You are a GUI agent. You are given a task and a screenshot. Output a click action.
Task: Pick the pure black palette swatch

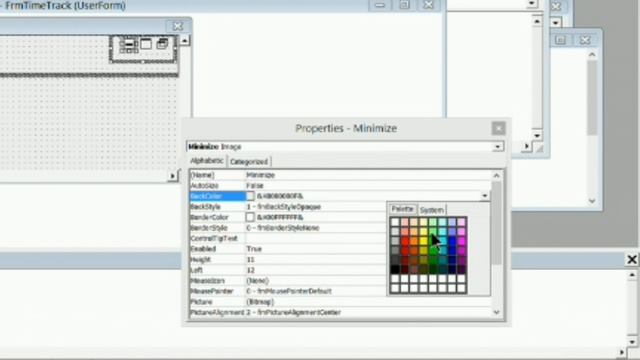click(395, 269)
